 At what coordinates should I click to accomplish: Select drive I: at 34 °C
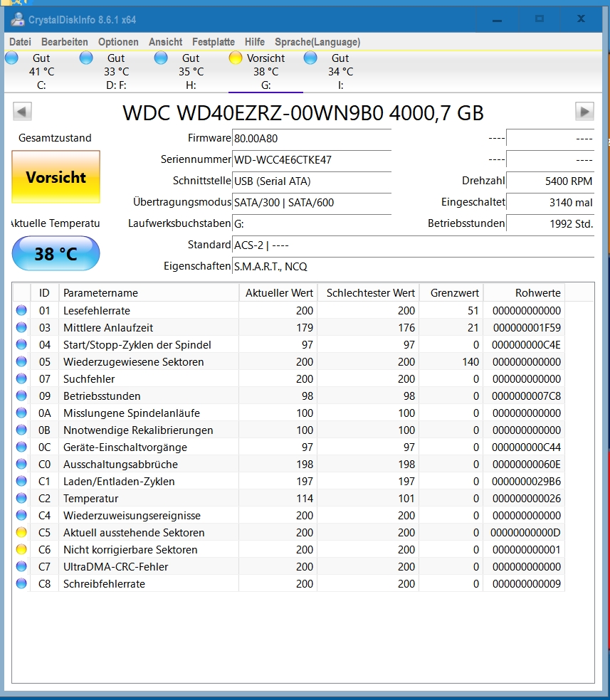(340, 71)
